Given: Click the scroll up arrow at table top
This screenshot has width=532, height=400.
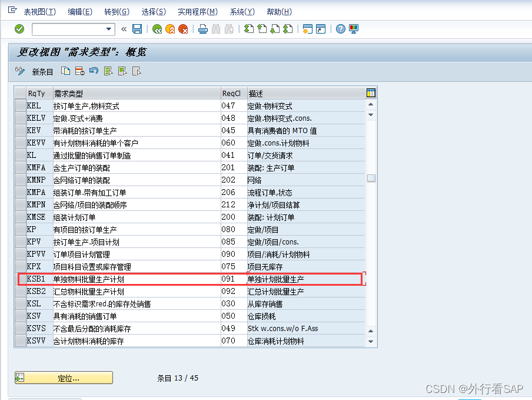Looking at the screenshot, I should pyautogui.click(x=371, y=104).
